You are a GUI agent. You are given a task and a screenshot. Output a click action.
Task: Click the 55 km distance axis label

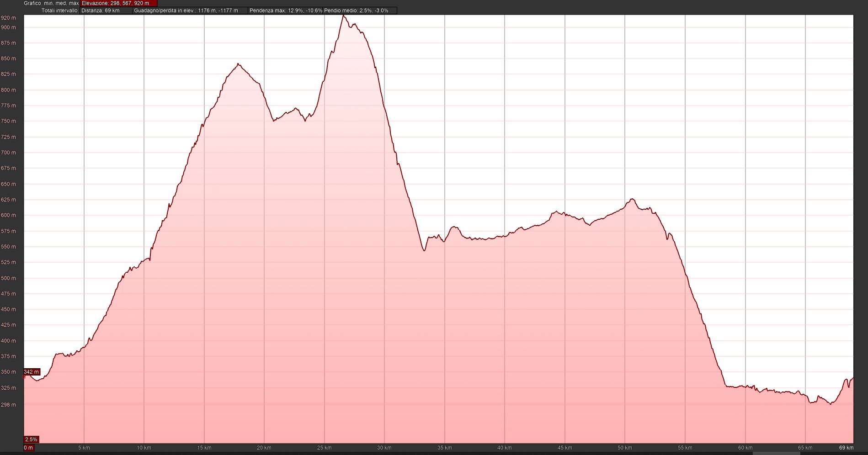click(685, 448)
